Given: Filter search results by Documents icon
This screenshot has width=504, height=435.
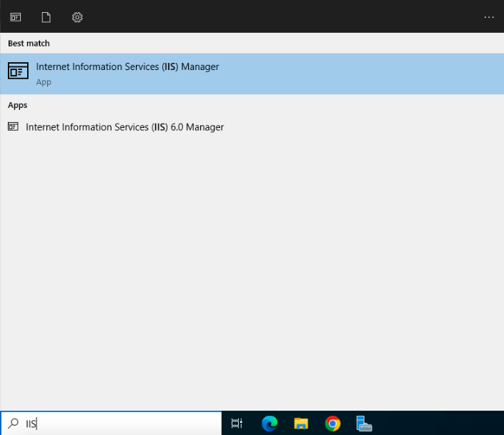Looking at the screenshot, I should click(x=46, y=17).
